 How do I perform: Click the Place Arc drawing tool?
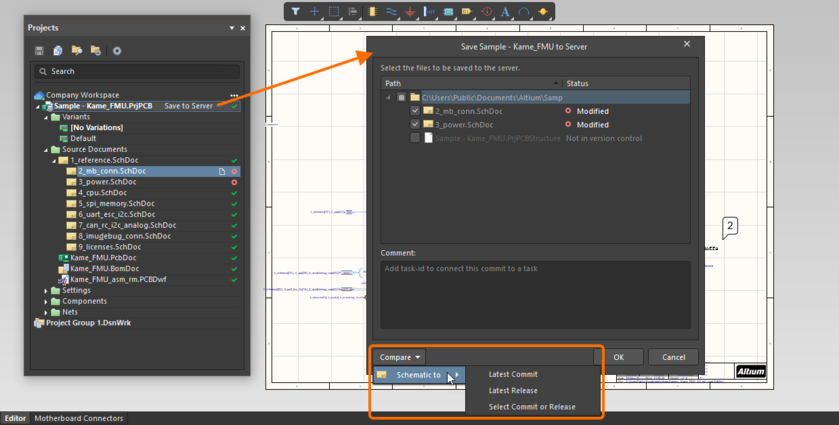click(x=524, y=12)
